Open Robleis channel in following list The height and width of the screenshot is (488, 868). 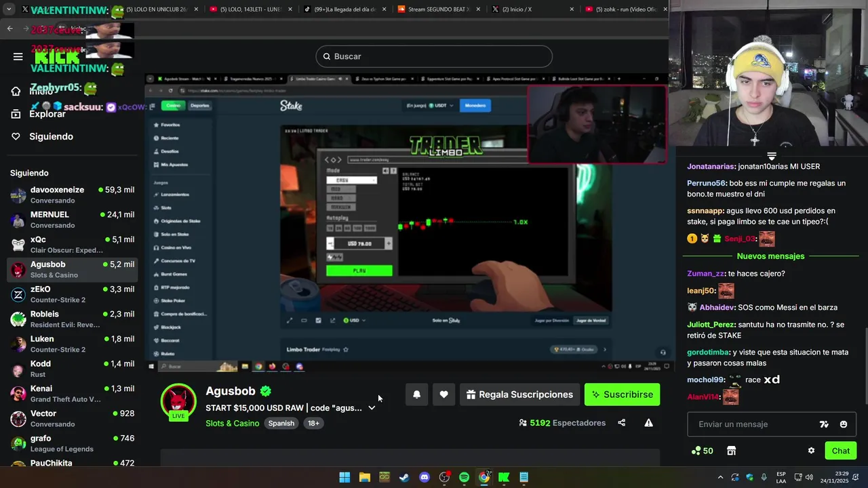pos(71,319)
